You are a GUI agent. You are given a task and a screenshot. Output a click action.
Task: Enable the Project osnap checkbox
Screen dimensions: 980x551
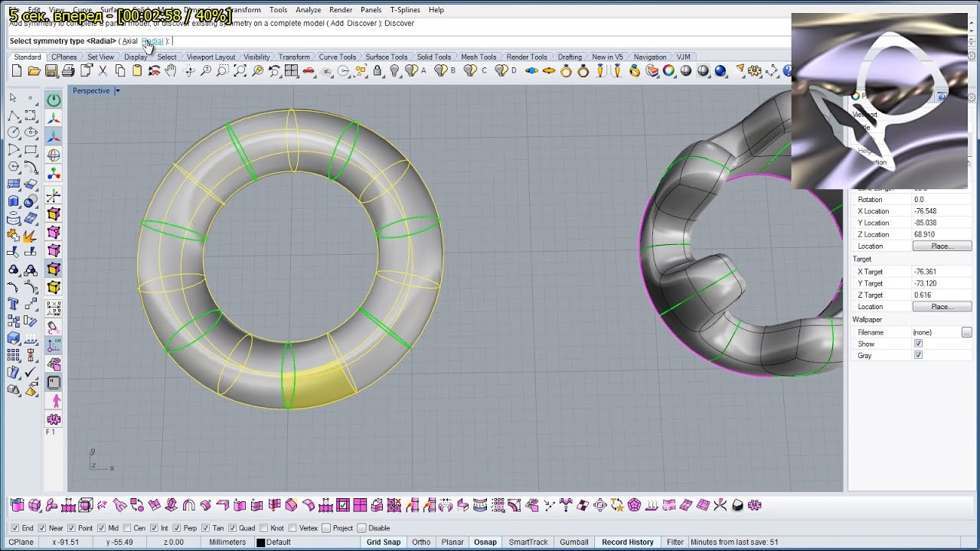coord(326,528)
